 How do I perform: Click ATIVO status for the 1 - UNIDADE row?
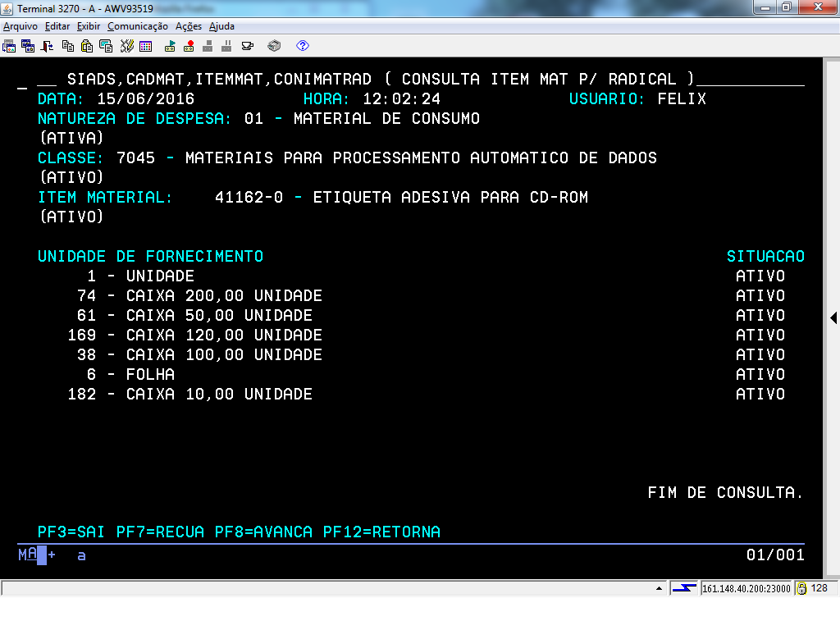coord(760,276)
